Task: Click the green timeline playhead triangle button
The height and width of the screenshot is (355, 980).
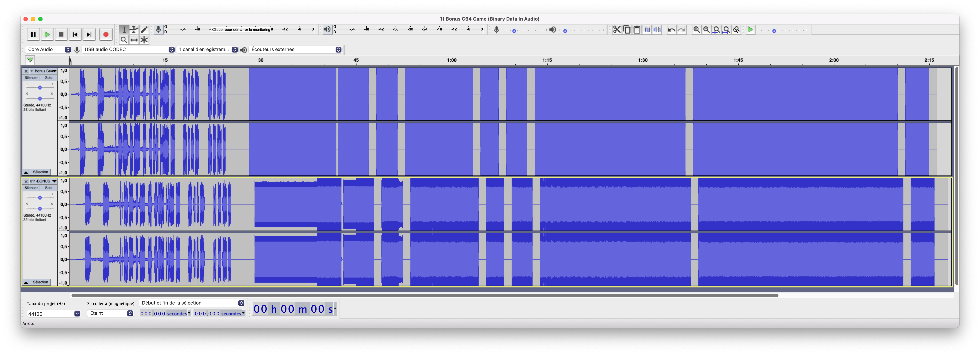Action: pos(30,60)
